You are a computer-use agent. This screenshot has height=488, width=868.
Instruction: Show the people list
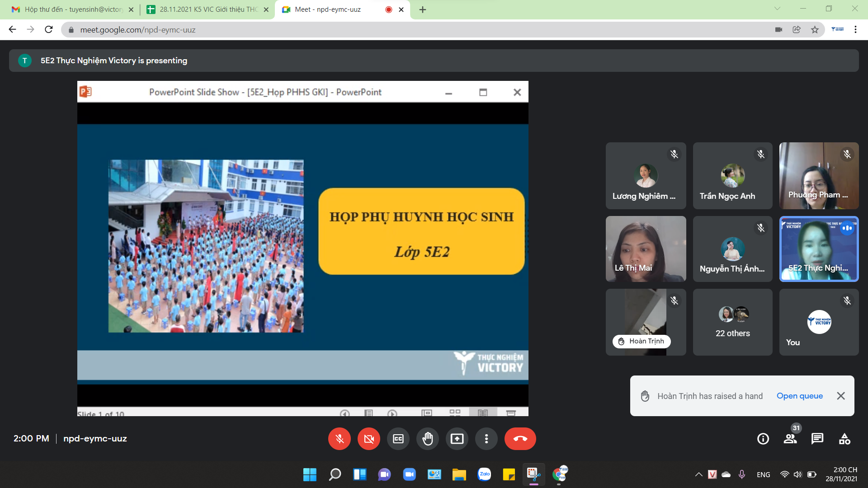tap(790, 438)
